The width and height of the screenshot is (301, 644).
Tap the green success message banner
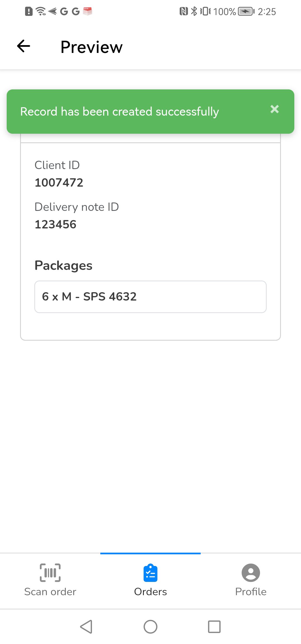click(151, 111)
